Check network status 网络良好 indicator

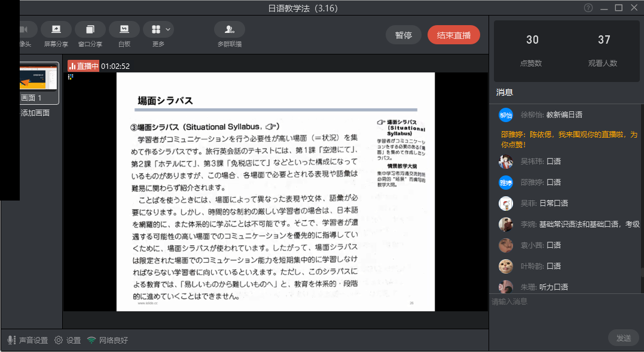[x=108, y=340]
